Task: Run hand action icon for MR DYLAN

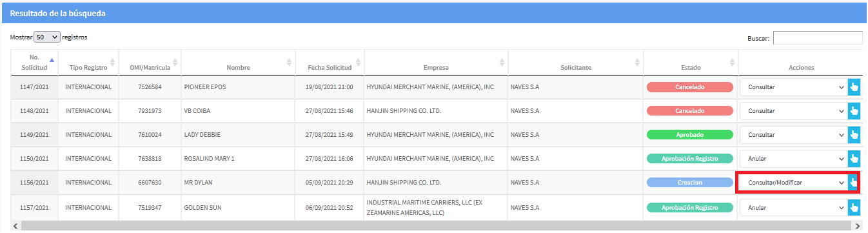Action: [854, 183]
